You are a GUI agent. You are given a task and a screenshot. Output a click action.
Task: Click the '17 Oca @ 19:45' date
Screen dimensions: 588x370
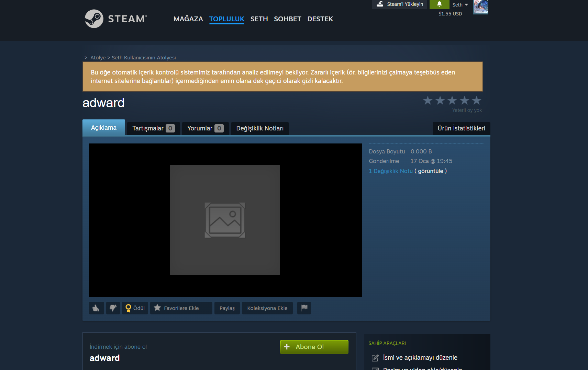point(431,161)
